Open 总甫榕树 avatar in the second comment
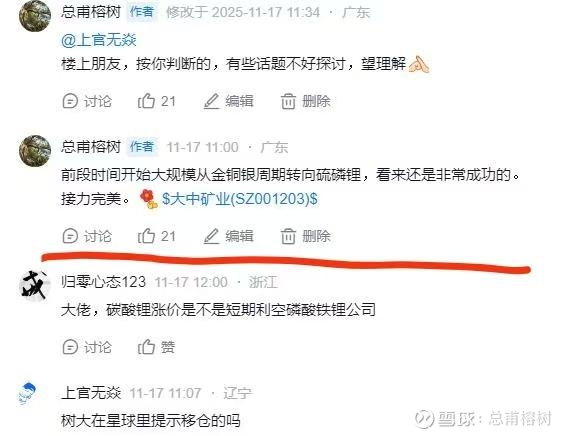568x436 pixels. tap(35, 151)
